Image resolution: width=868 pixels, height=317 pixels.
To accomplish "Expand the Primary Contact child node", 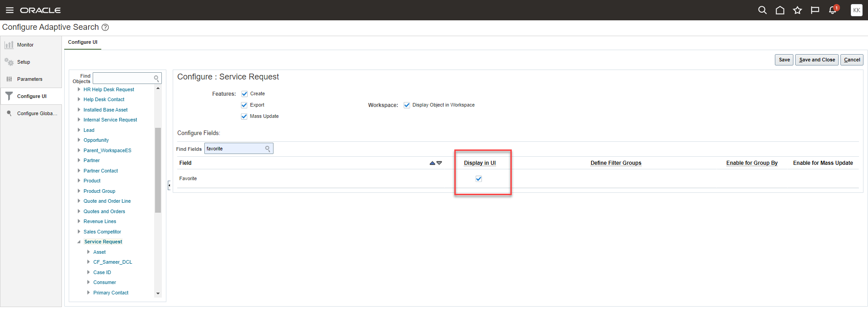I will [89, 293].
